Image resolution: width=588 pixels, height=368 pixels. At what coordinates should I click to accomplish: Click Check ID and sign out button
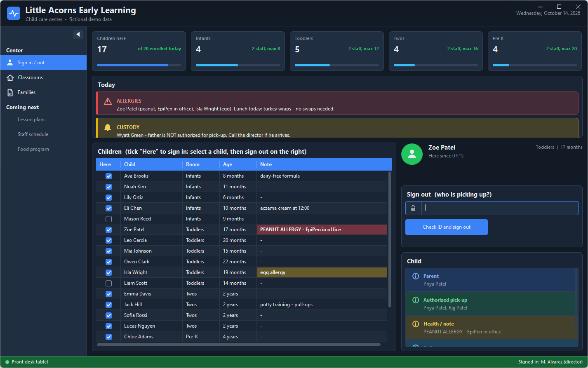447,227
